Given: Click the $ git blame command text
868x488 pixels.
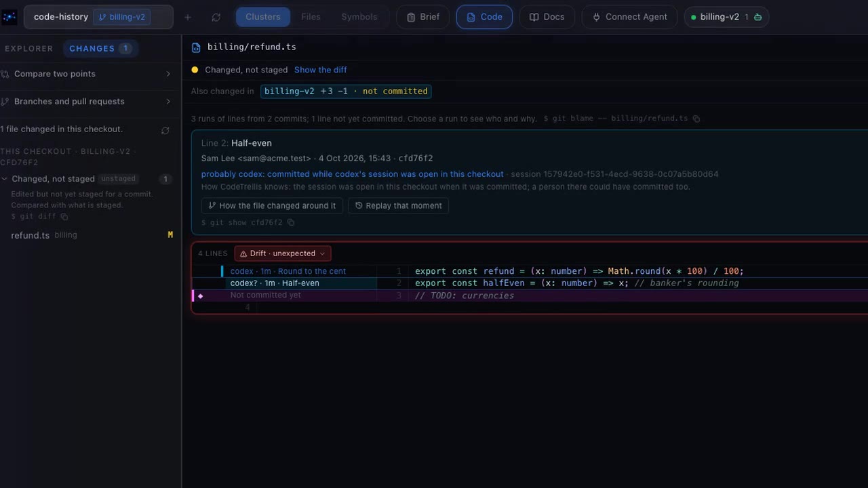Looking at the screenshot, I should (x=616, y=119).
